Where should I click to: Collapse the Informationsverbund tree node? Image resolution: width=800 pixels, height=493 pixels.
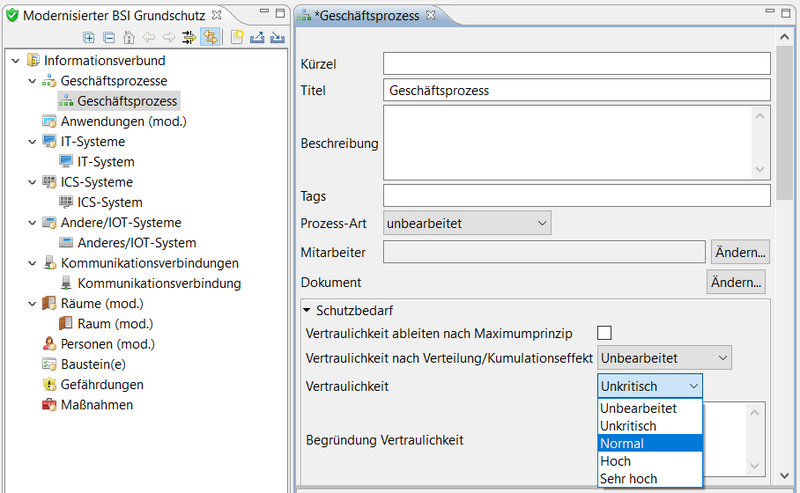pos(16,61)
